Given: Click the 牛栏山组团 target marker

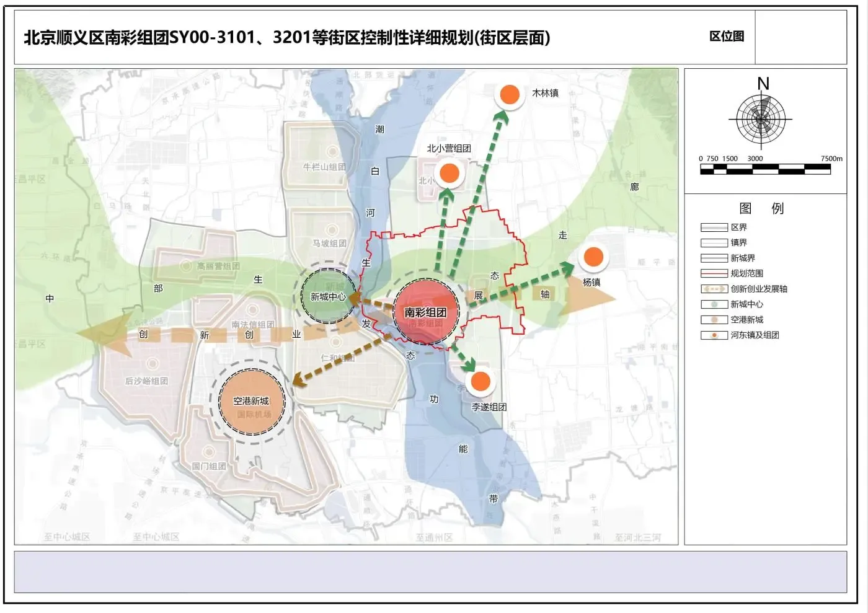Looking at the screenshot, I should 332,151.
